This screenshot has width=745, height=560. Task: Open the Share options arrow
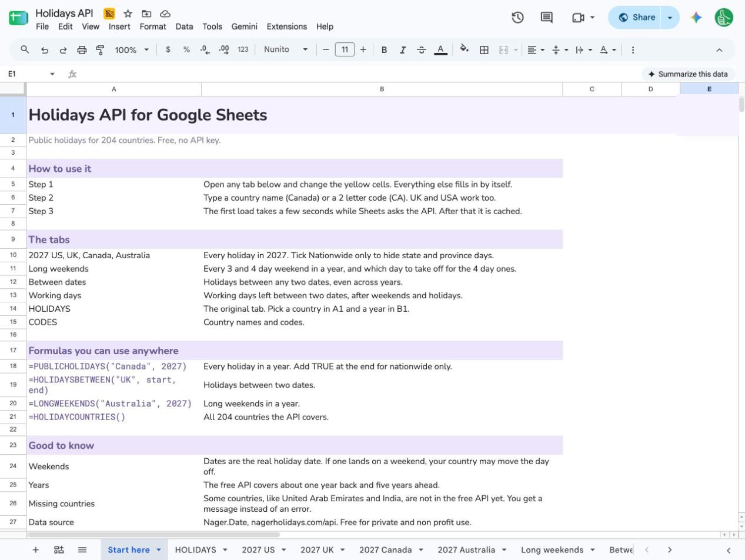670,18
